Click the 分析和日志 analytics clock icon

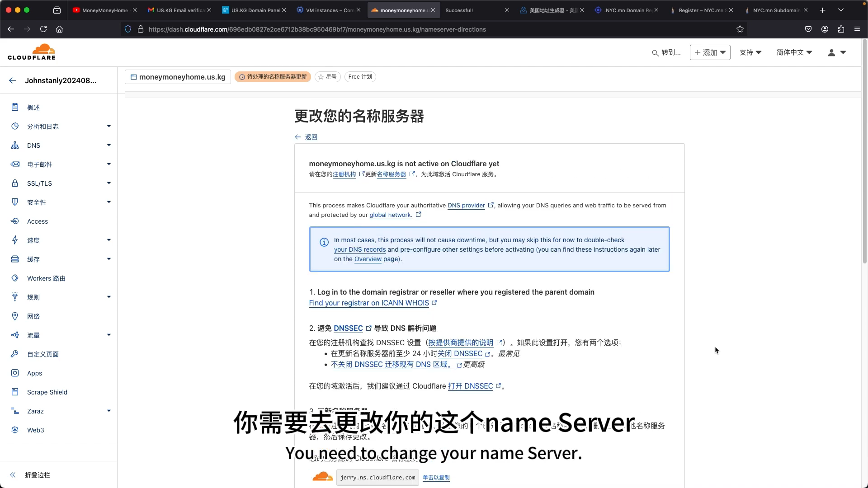tap(15, 126)
